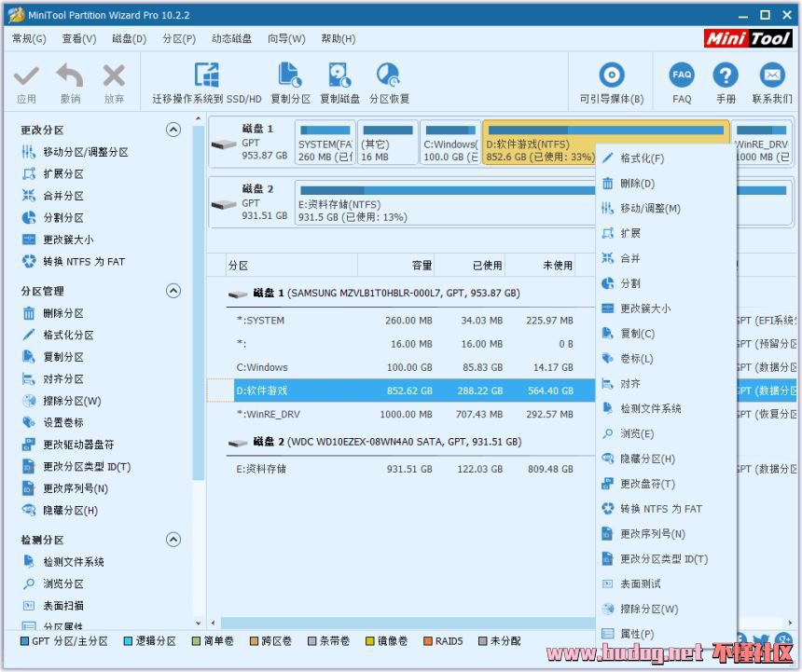Open the 磁盘(D) menu
This screenshot has width=802, height=672.
click(x=130, y=39)
